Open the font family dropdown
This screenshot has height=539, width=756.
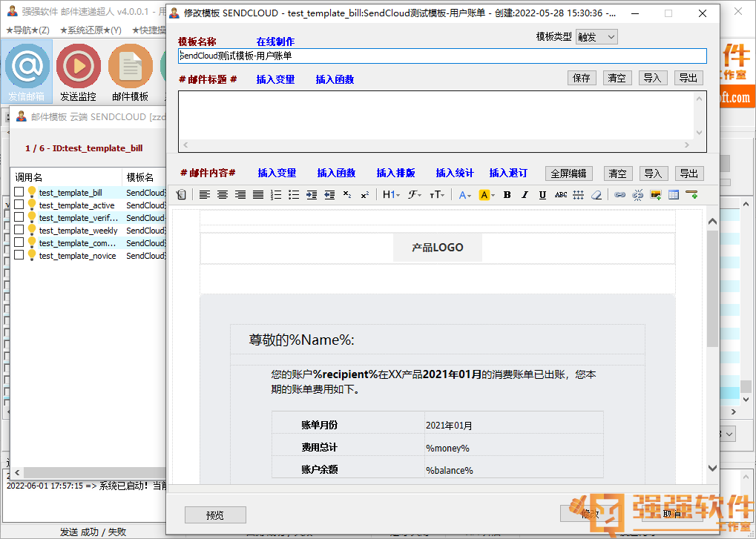414,194
